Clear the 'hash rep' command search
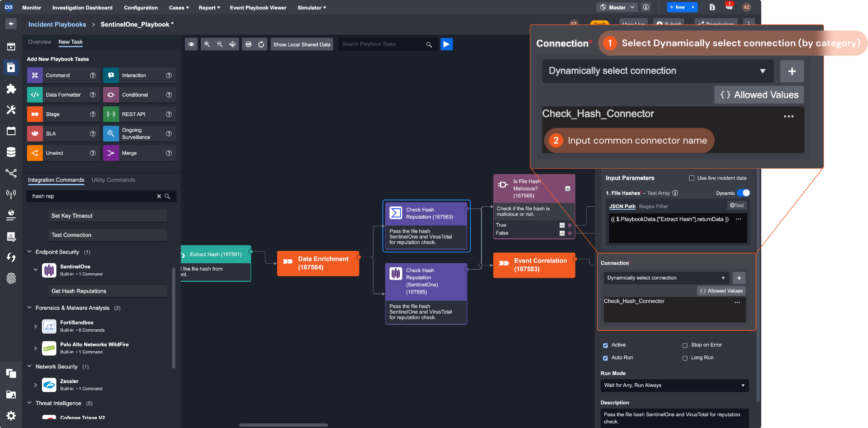Screen dimensions: 868x428 [159, 196]
